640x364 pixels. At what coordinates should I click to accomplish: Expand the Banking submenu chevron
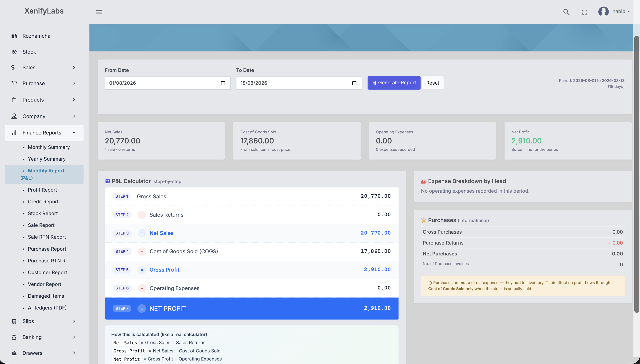(74, 337)
